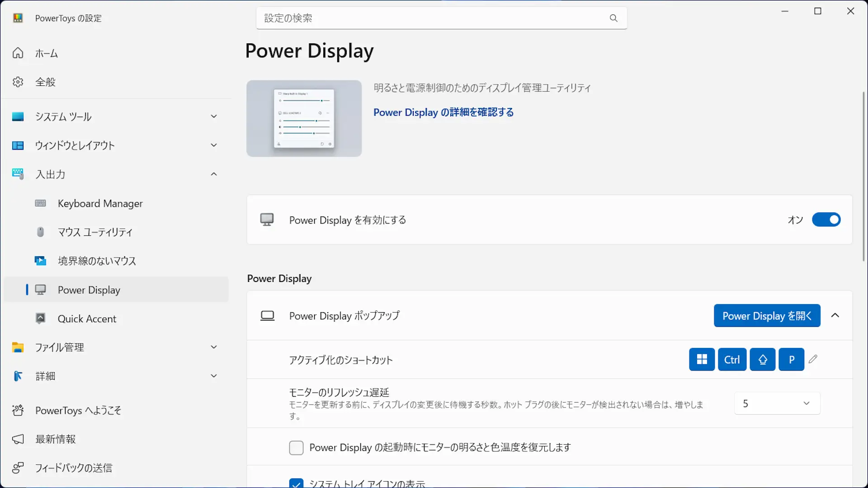Image resolution: width=868 pixels, height=488 pixels.
Task: Click the 明るさと電源制御のための description text
Action: [482, 88]
